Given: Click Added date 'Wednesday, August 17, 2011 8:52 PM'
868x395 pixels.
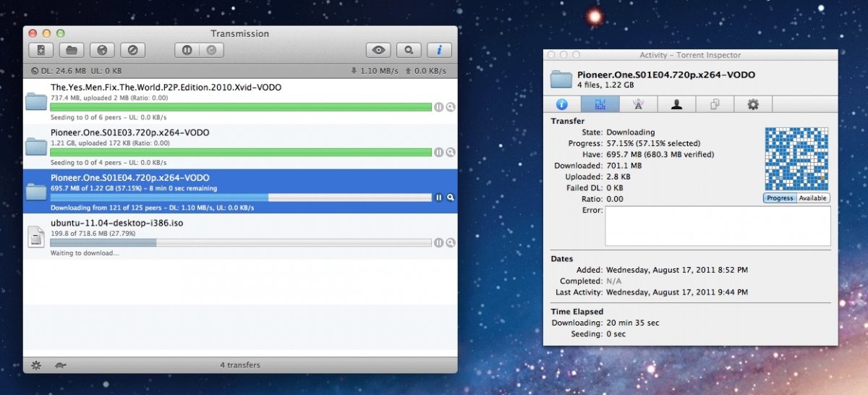Looking at the screenshot, I should [677, 270].
